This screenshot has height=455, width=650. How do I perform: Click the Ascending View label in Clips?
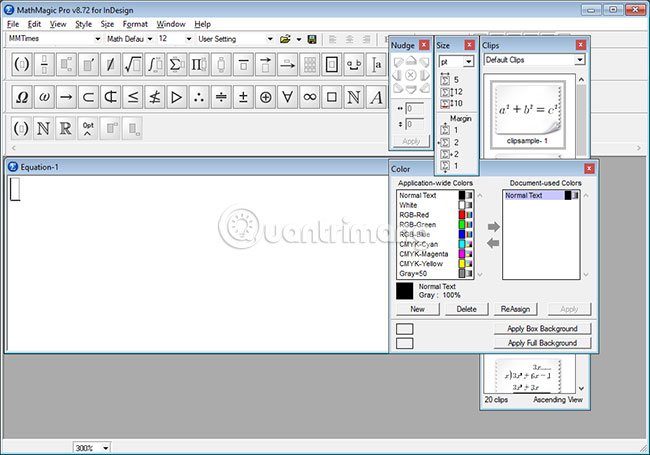(558, 399)
